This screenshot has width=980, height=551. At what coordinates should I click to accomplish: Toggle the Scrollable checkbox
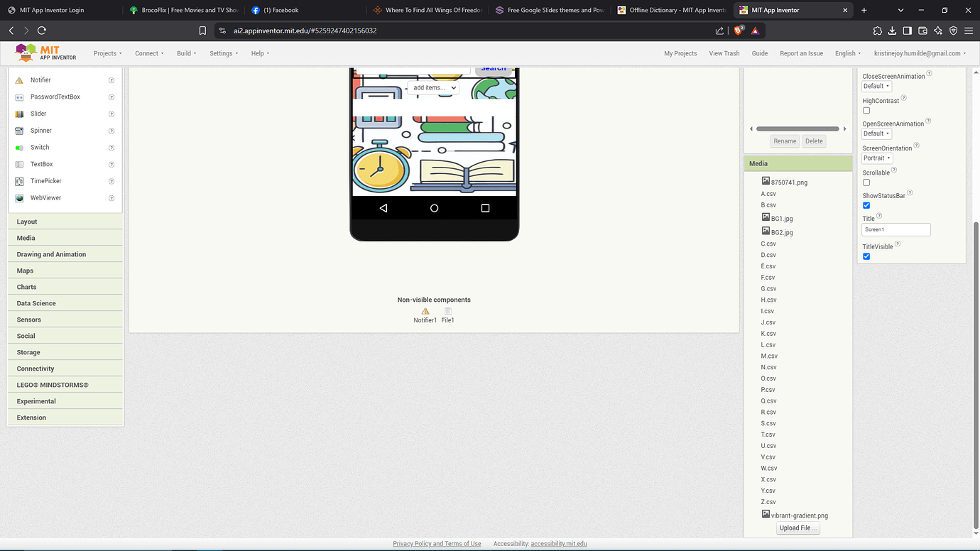coord(866,182)
